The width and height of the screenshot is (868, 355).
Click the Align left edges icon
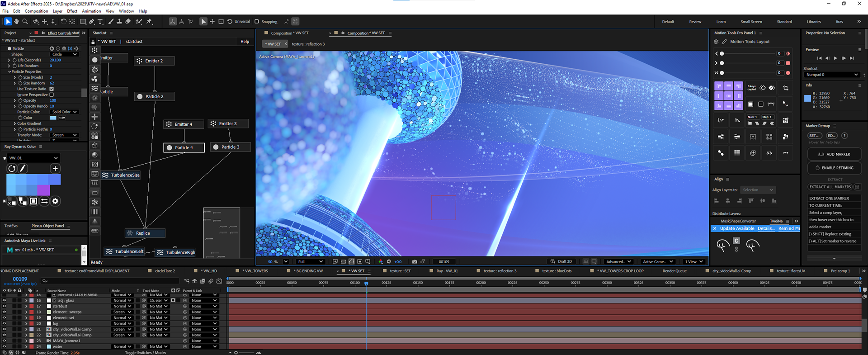click(716, 201)
